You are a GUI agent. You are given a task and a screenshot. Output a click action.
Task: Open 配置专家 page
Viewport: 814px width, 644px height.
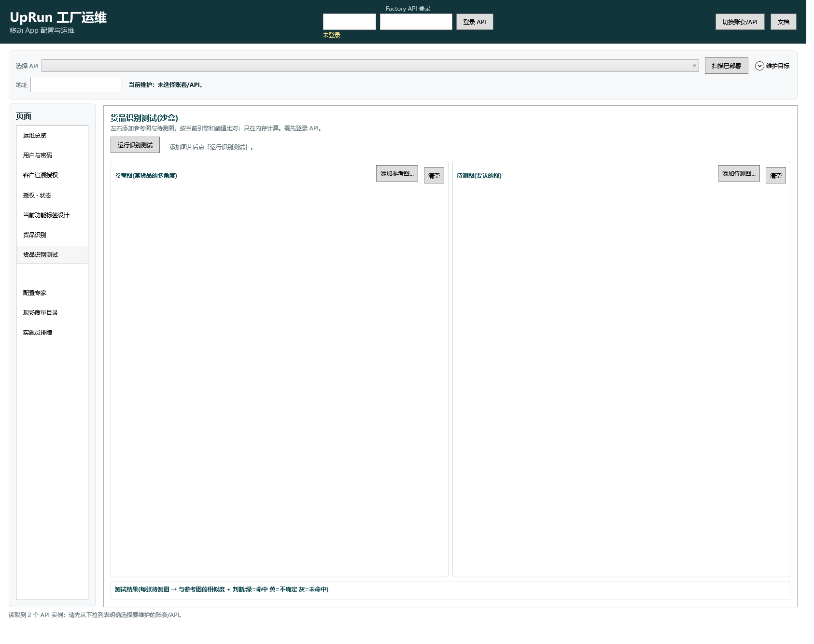[x=52, y=293]
